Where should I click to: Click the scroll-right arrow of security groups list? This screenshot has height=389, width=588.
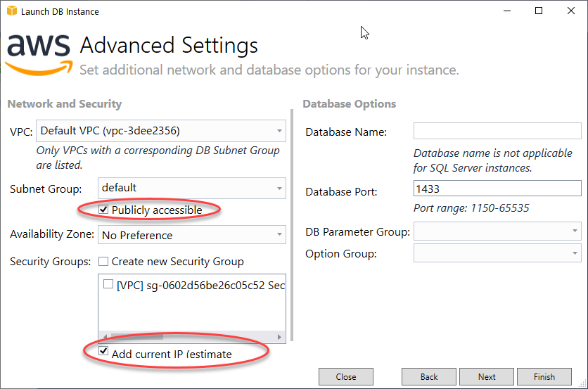(279, 336)
